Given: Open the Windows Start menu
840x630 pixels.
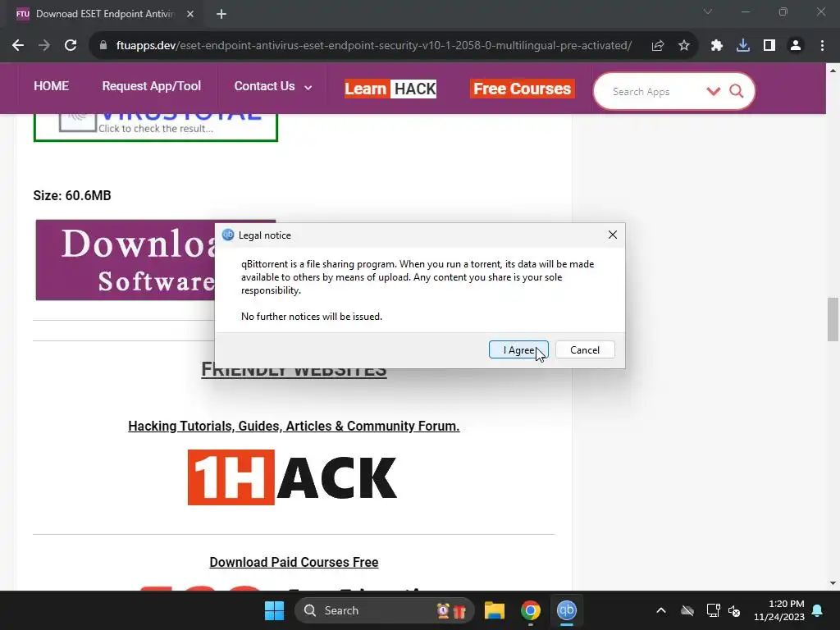Looking at the screenshot, I should [x=274, y=610].
